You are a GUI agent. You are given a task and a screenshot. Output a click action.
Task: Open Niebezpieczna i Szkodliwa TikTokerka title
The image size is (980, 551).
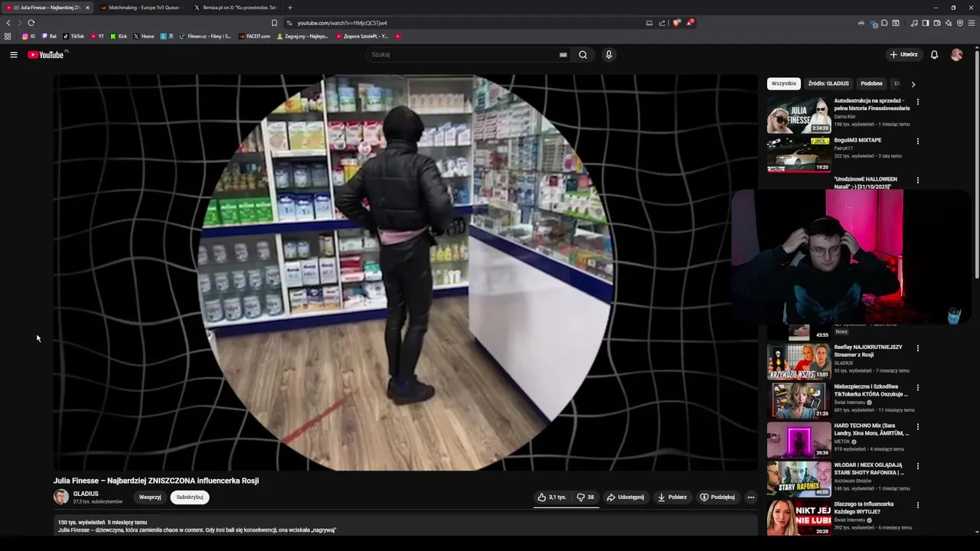point(871,390)
